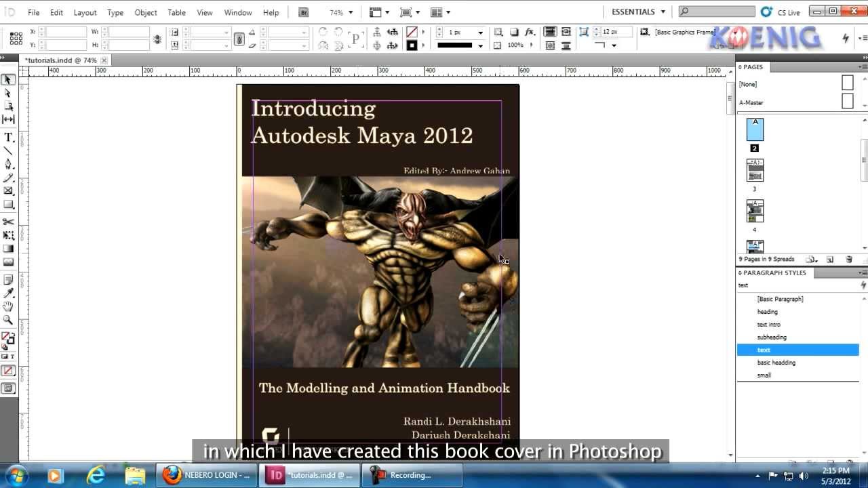This screenshot has width=868, height=488.
Task: Click the reference point locator grid
Action: pos(16,39)
